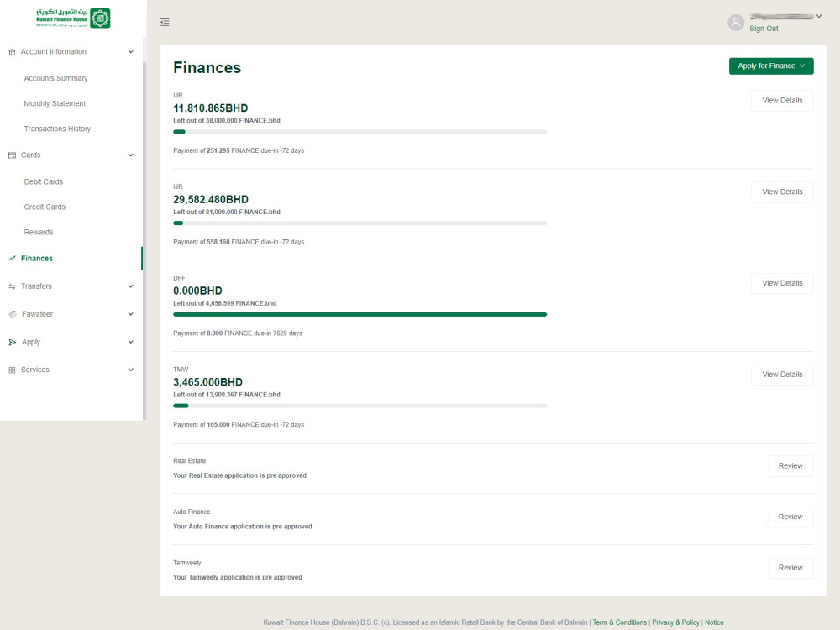
Task: Click the 29,582.480BHD amount
Action: point(211,199)
